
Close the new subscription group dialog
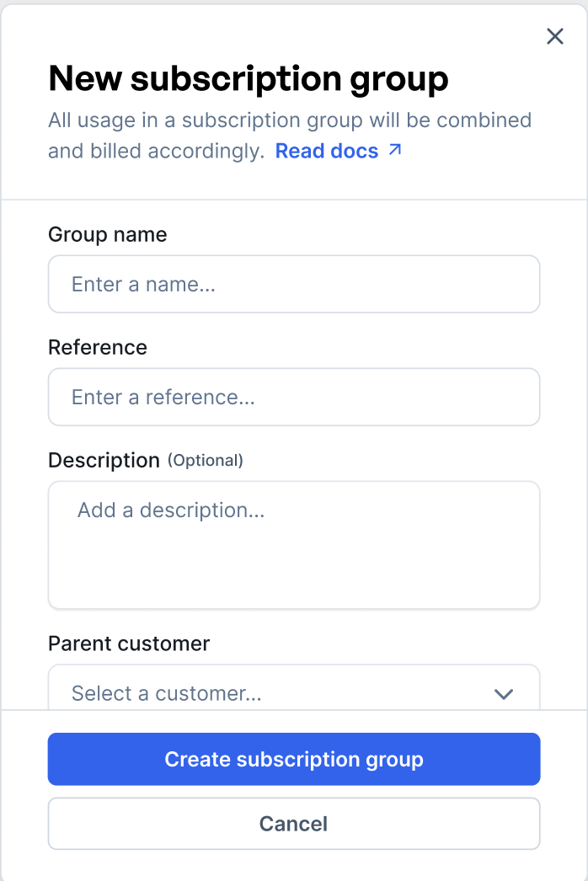(x=554, y=36)
